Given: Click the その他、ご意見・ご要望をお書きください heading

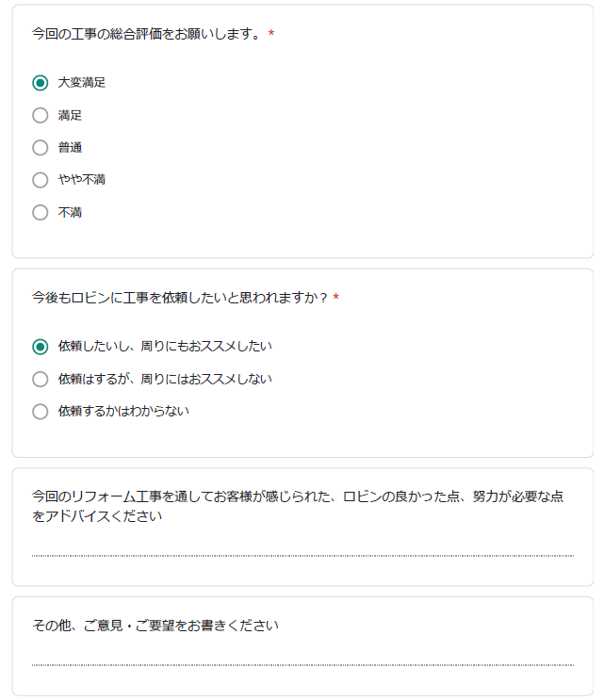Looking at the screenshot, I should point(155,625).
